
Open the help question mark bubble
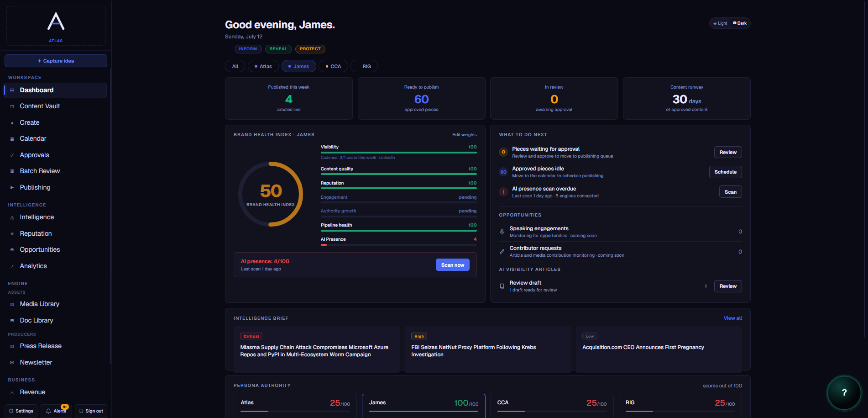pyautogui.click(x=844, y=392)
